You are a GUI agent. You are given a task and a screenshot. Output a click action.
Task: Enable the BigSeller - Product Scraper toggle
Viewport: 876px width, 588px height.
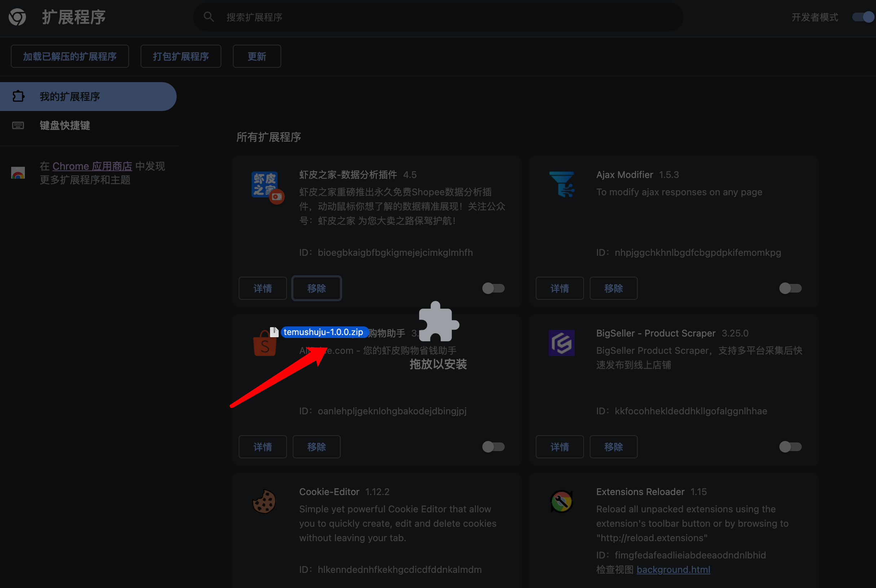tap(790, 447)
